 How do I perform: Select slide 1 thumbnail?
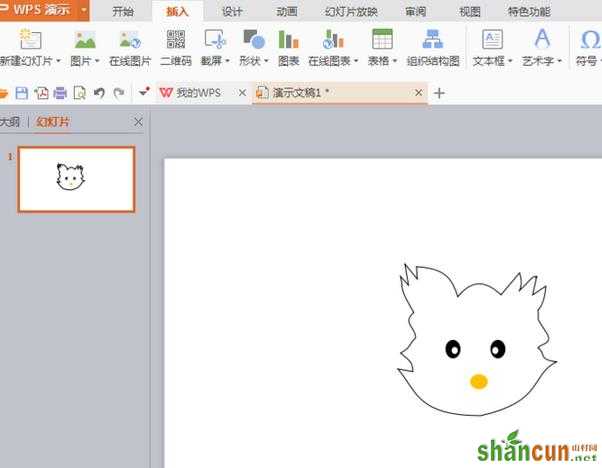(x=76, y=179)
